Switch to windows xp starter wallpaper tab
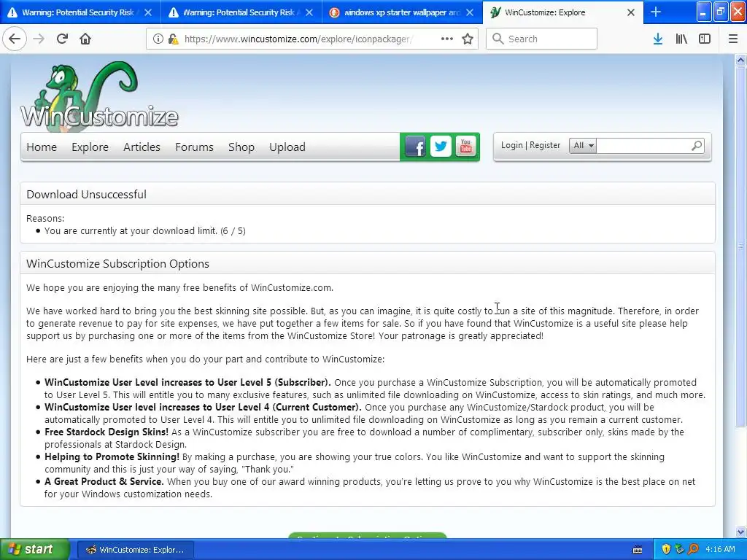 click(402, 12)
